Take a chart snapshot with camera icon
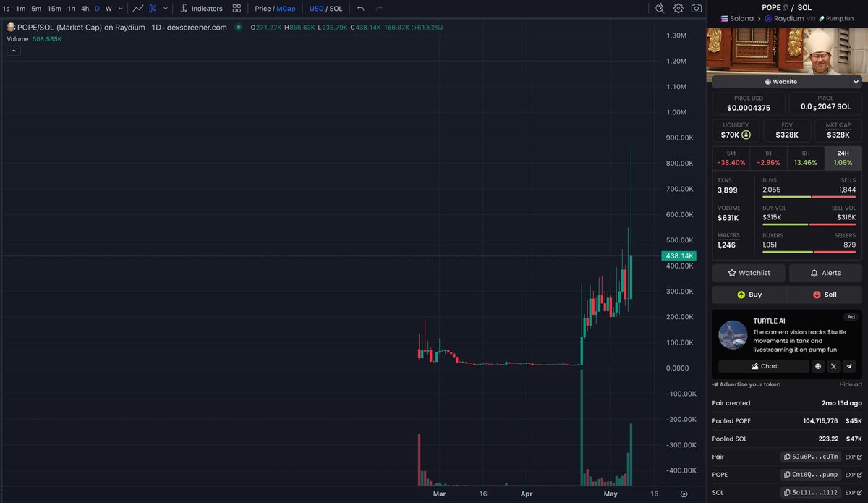The image size is (868, 503). (696, 9)
